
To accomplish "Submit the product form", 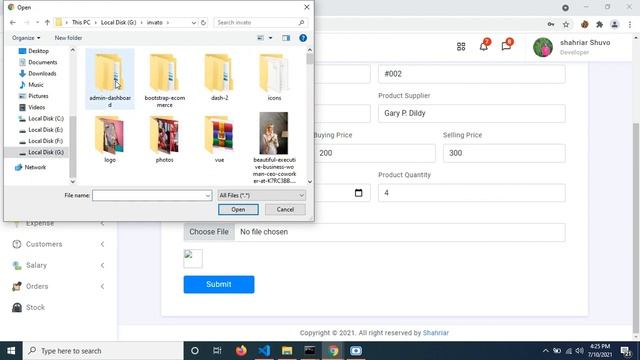I will click(x=219, y=284).
